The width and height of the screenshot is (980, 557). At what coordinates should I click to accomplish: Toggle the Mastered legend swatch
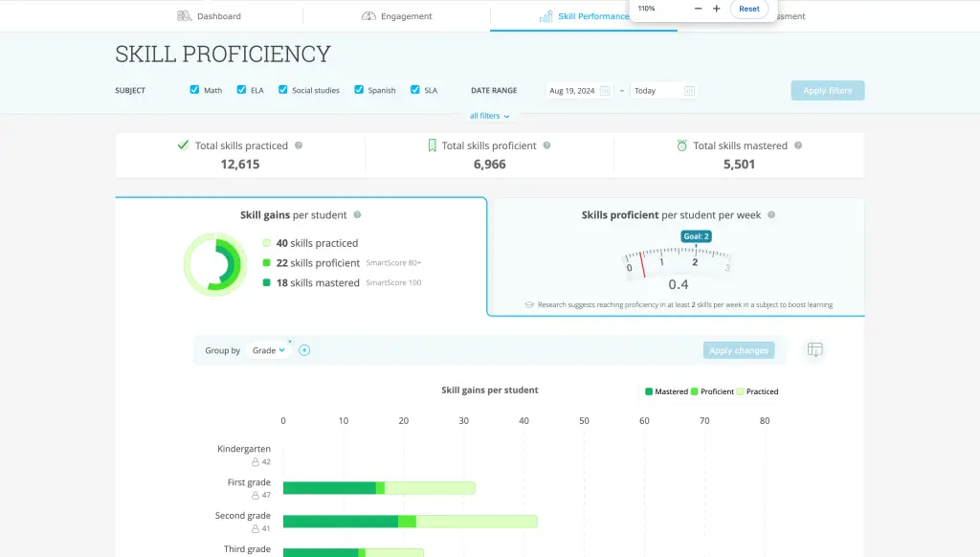click(649, 392)
